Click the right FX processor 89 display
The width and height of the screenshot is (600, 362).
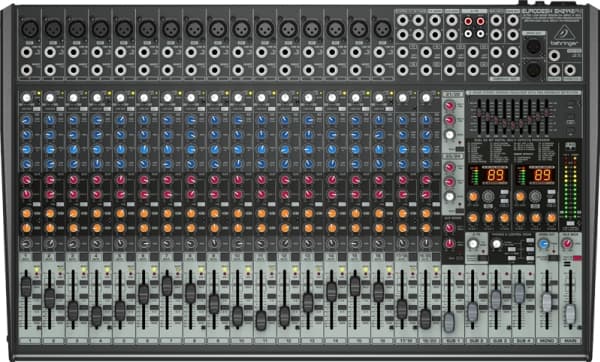click(x=543, y=175)
